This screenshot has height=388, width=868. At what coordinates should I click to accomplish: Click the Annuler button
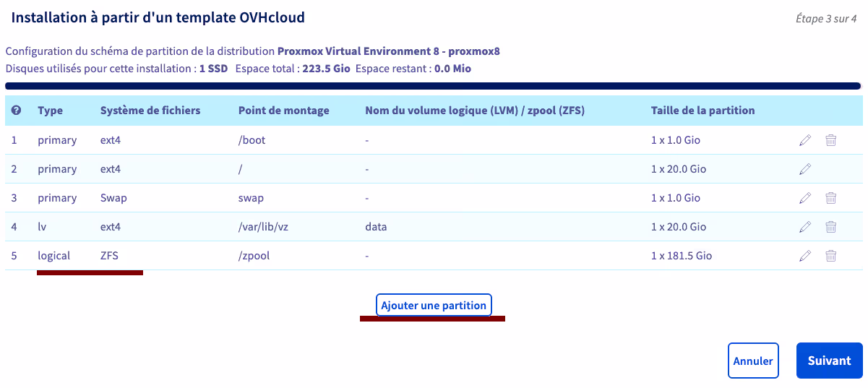click(x=753, y=361)
